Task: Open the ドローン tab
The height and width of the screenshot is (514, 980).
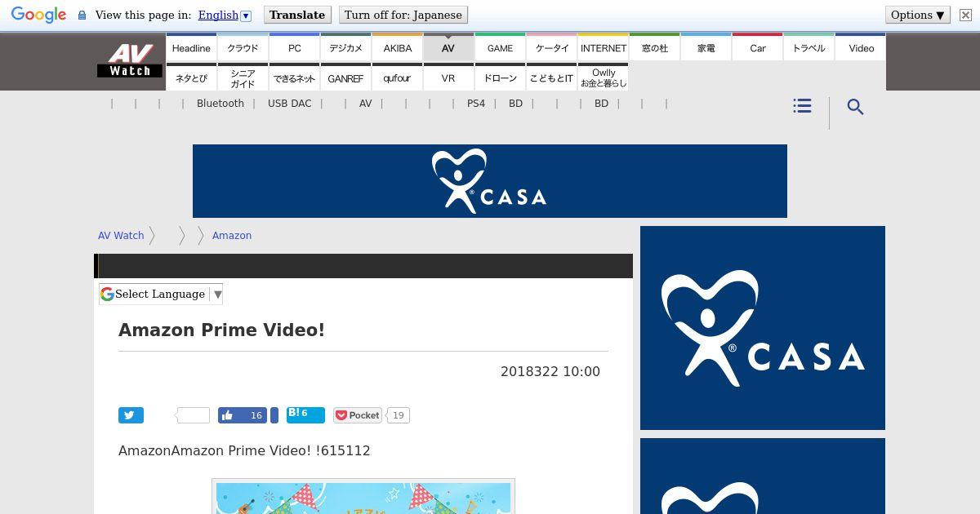Action: (x=500, y=78)
